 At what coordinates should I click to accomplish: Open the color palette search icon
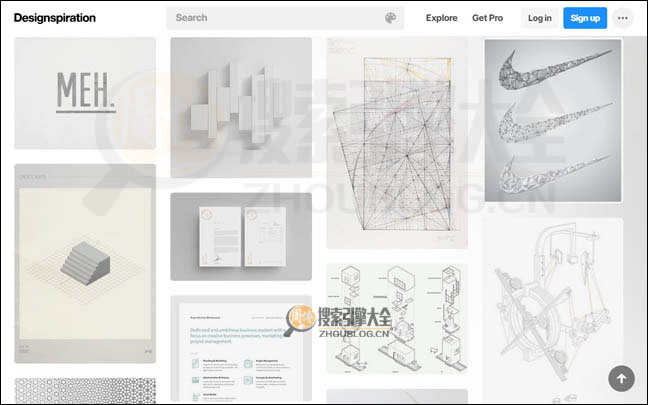tap(390, 18)
